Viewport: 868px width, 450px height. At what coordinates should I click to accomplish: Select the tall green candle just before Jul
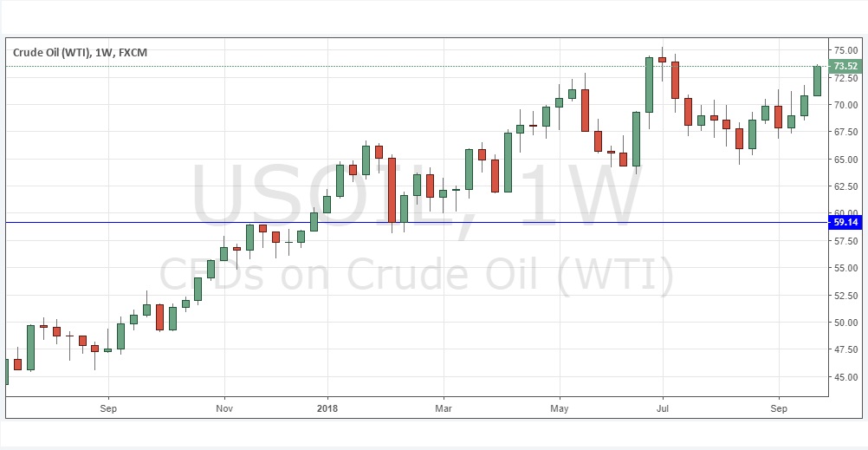click(x=649, y=85)
